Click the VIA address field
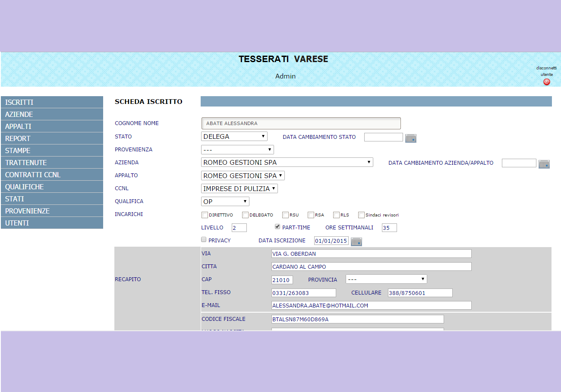Screen dimensions: 561x392 (x=372, y=254)
